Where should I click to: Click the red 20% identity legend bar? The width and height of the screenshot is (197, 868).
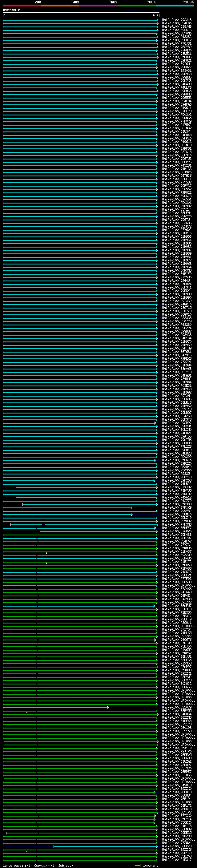click(22, 6)
